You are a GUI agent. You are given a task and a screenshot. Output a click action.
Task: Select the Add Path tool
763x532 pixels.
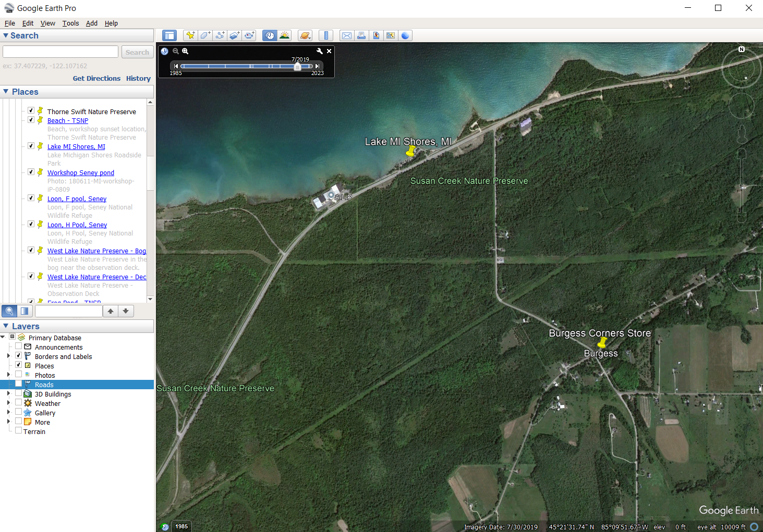coord(220,35)
